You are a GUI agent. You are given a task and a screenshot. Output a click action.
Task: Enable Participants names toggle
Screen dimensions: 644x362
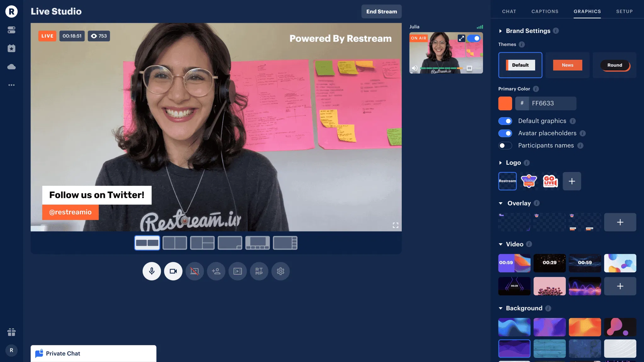pos(505,145)
